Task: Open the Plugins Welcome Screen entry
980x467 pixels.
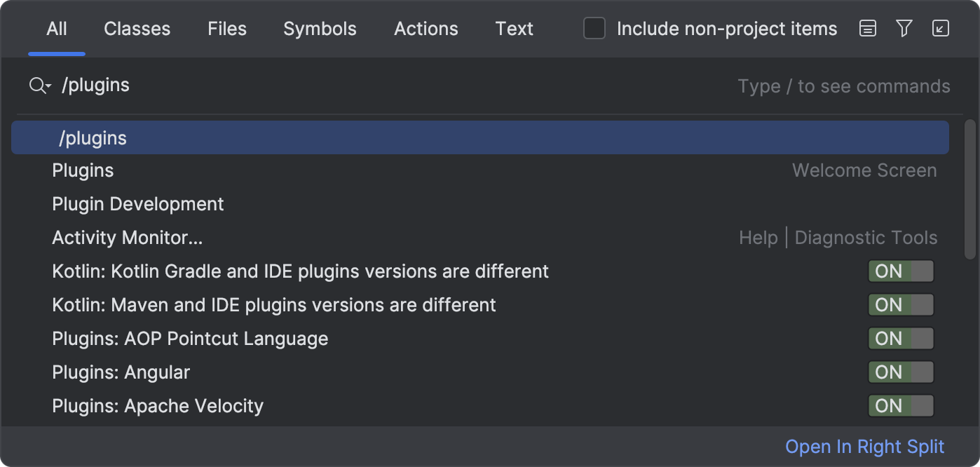Action: (82, 170)
